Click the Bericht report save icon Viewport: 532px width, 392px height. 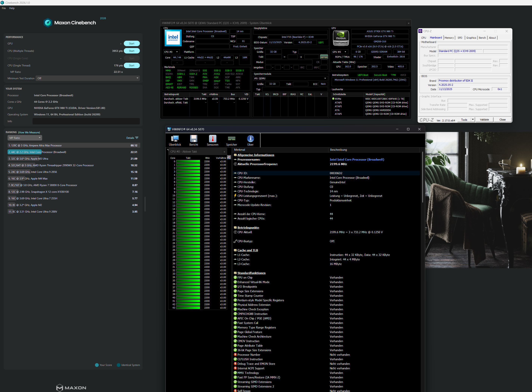coord(194,139)
